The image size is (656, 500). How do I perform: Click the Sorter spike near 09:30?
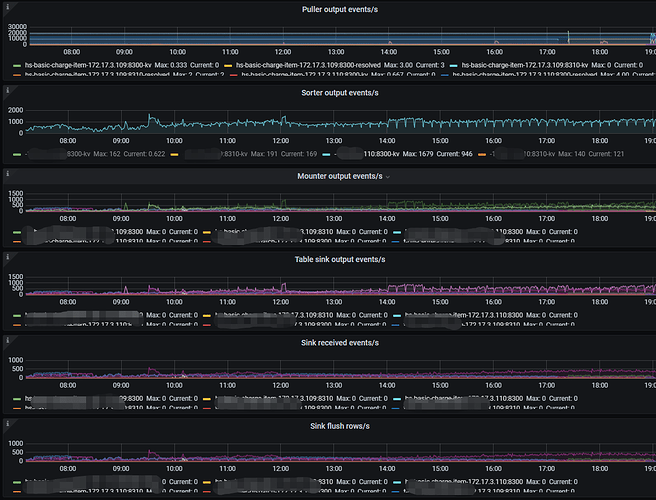[151, 117]
